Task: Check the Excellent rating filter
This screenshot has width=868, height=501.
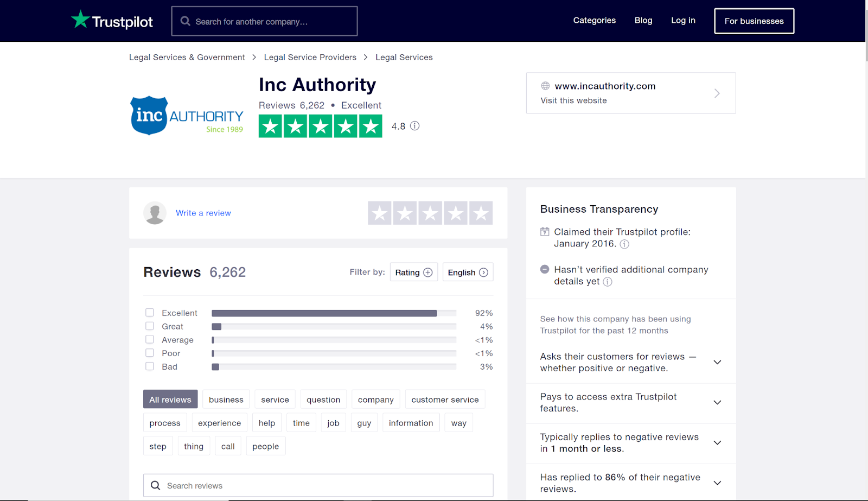Action: pos(150,313)
